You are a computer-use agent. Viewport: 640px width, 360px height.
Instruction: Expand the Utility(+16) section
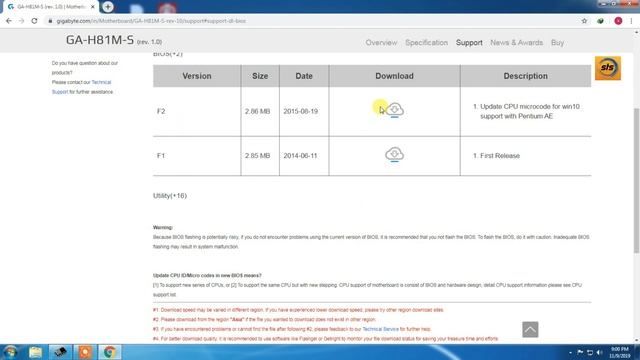[170, 196]
